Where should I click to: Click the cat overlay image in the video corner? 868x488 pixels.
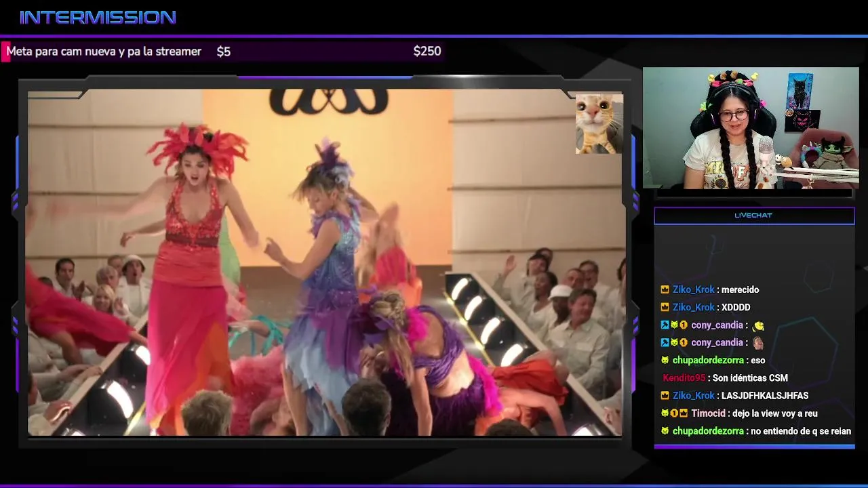(599, 123)
